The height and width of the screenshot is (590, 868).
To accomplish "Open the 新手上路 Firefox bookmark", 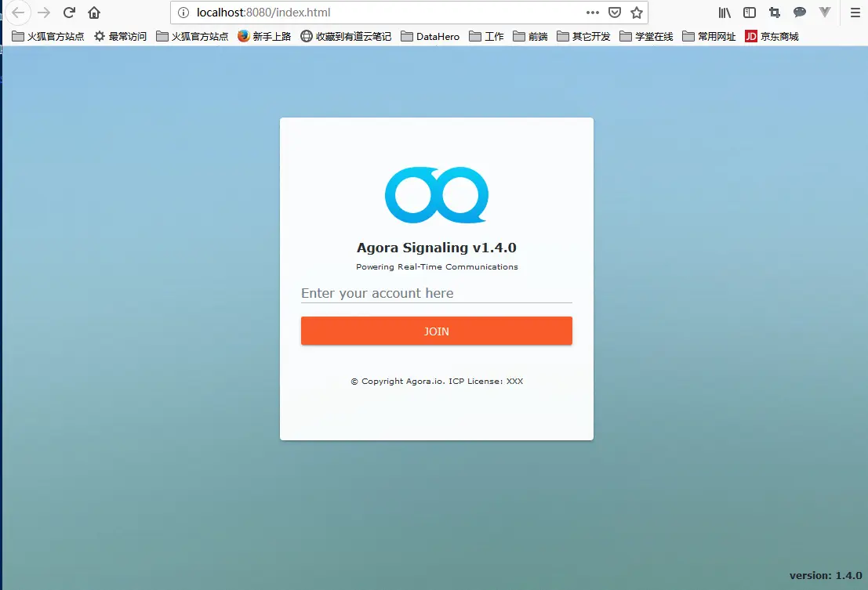I will pos(264,37).
